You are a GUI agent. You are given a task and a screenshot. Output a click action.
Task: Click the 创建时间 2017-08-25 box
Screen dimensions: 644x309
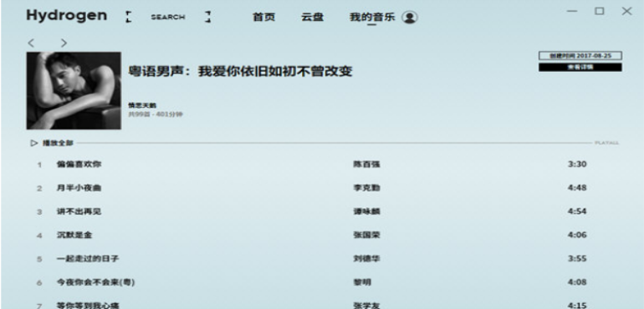click(580, 56)
